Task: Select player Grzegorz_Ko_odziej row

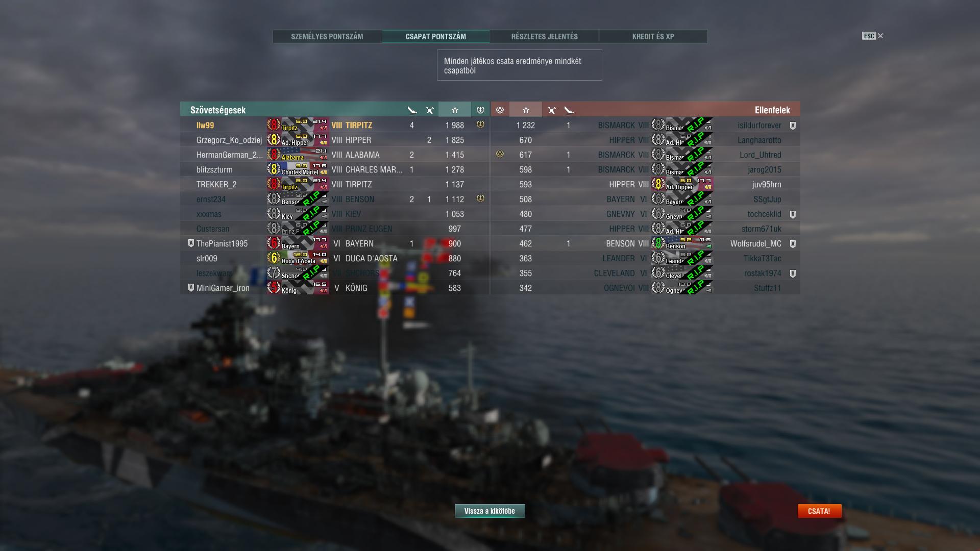Action: (335, 140)
